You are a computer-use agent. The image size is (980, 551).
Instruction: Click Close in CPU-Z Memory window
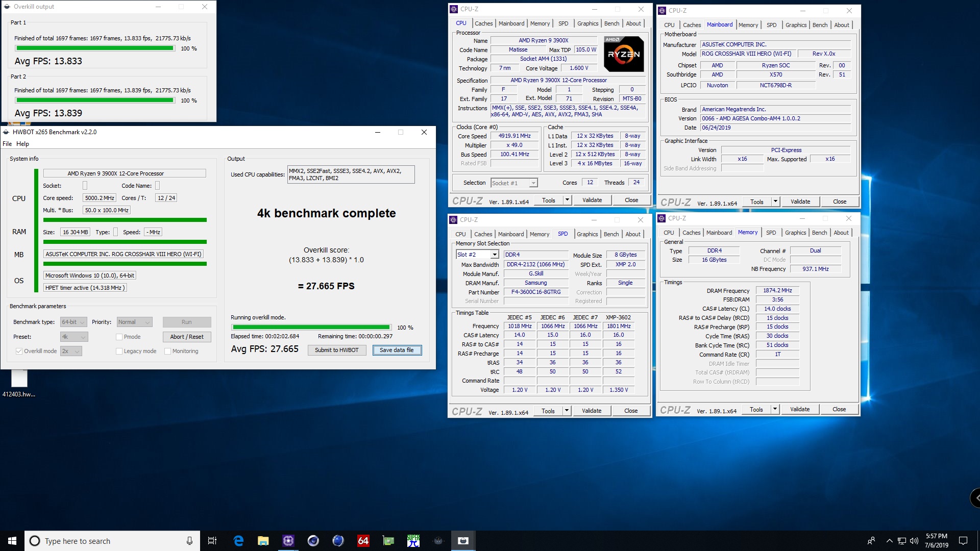coord(839,409)
